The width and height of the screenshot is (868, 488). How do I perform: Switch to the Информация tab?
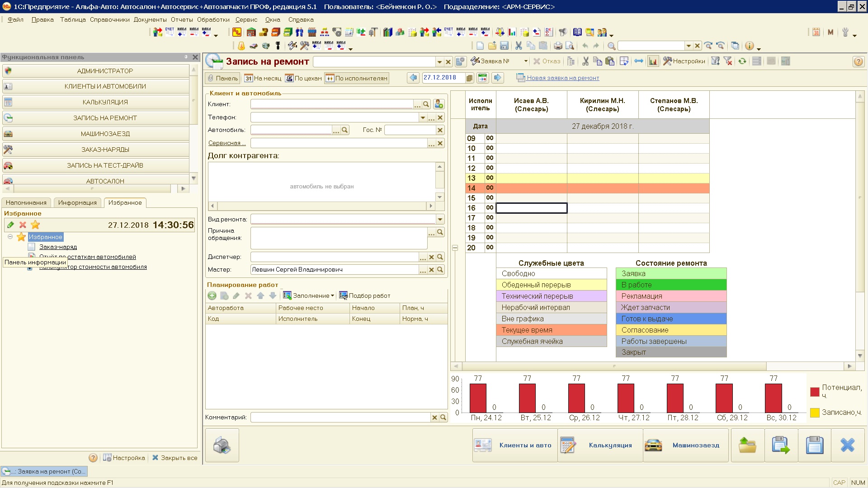pos(77,202)
